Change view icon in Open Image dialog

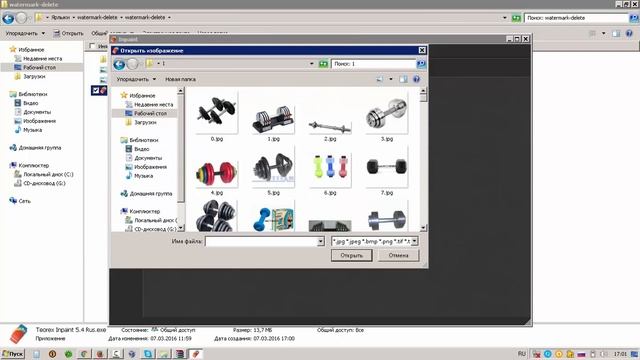pos(380,79)
